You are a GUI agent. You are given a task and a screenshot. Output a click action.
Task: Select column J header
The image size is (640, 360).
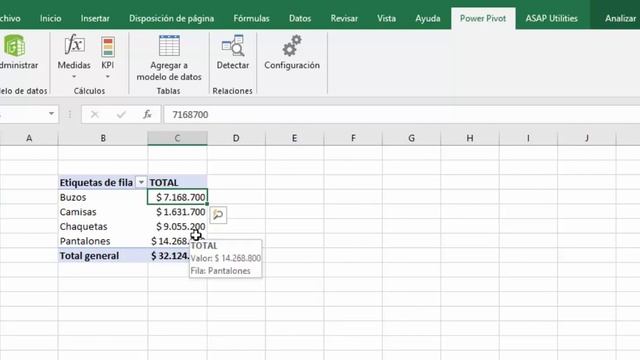[x=587, y=138]
